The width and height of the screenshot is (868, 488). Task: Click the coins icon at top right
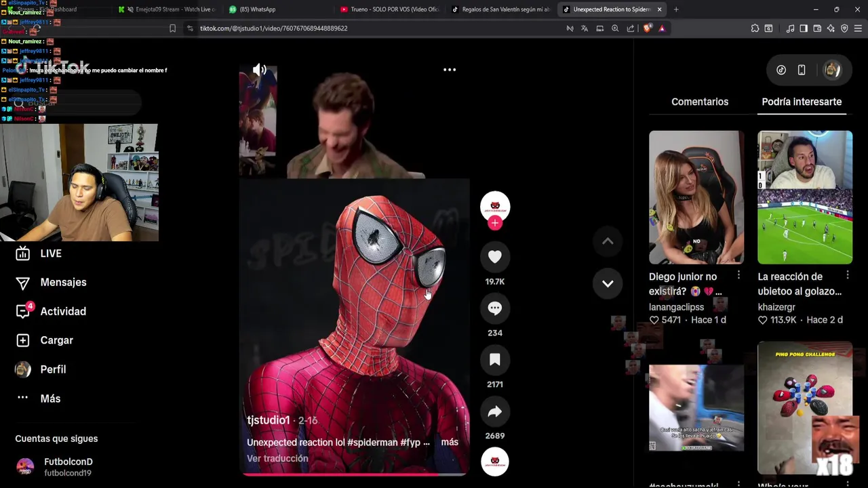tap(781, 70)
